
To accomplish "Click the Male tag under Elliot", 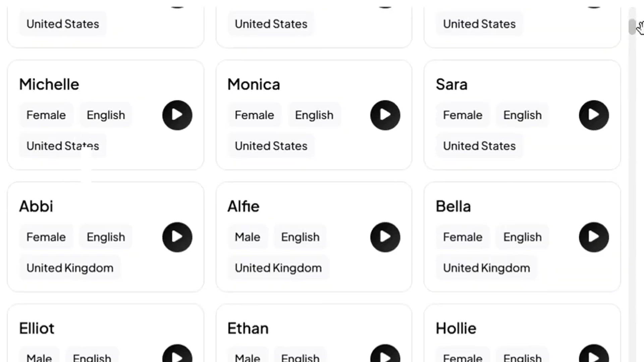I will click(x=40, y=358).
